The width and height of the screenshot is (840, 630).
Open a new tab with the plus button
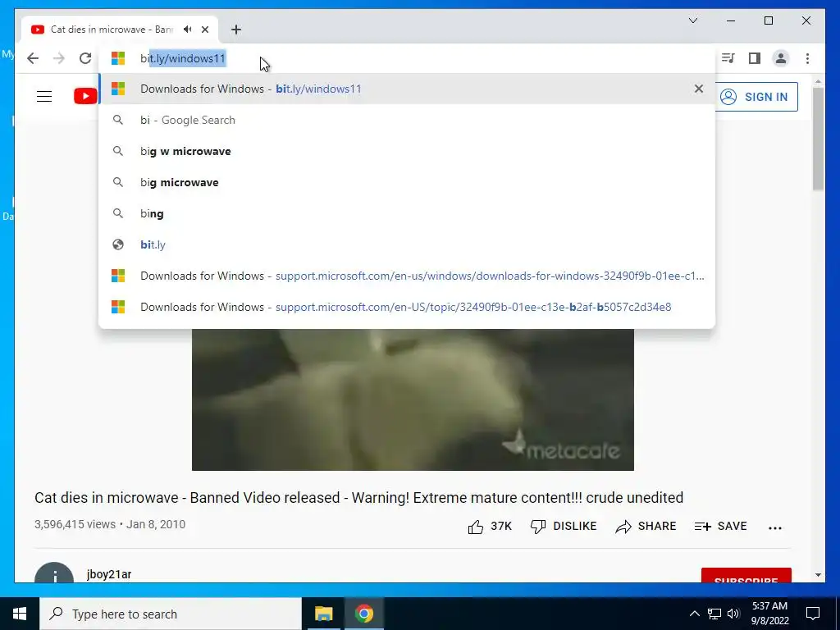(x=236, y=30)
